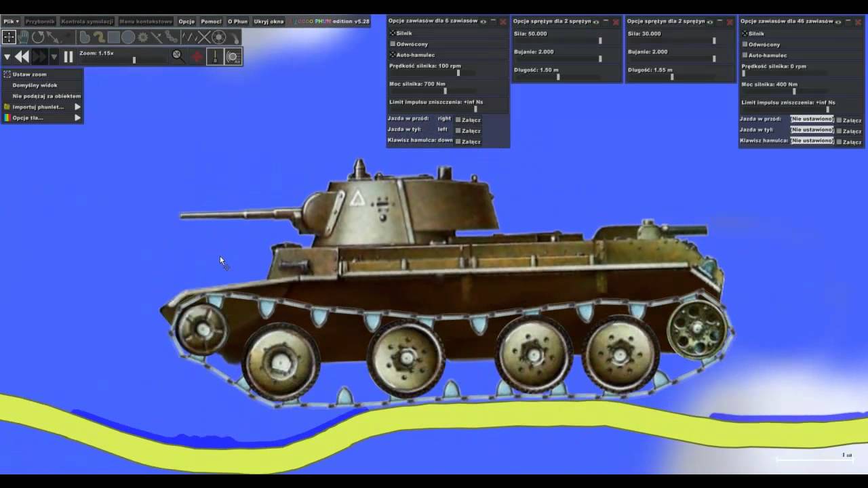Viewport: 868px width, 488px height.
Task: Pause the simulation
Action: [x=68, y=57]
